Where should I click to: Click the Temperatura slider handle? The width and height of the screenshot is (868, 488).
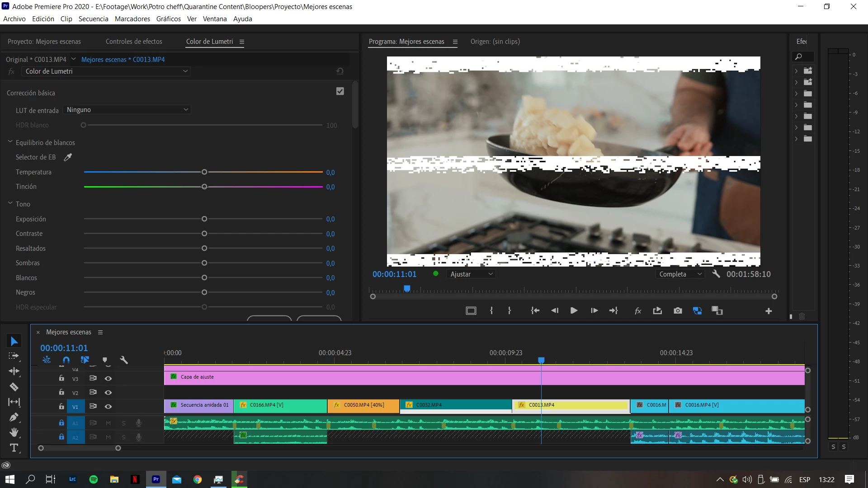point(204,172)
